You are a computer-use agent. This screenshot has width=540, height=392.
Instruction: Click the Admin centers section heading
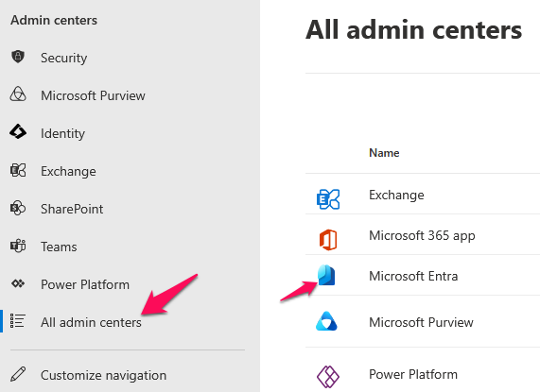[x=54, y=20]
